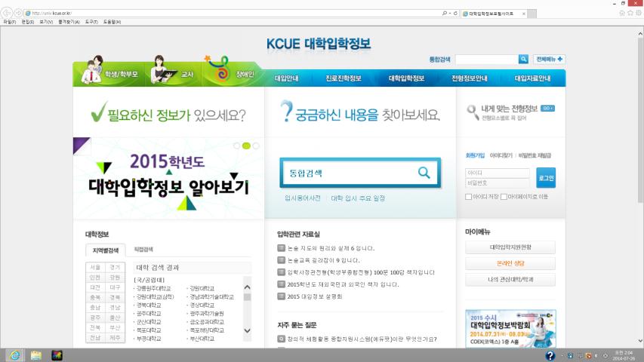The width and height of the screenshot is (644, 362).
Task: Click the top 통합검색 blue search icon
Action: tap(523, 59)
